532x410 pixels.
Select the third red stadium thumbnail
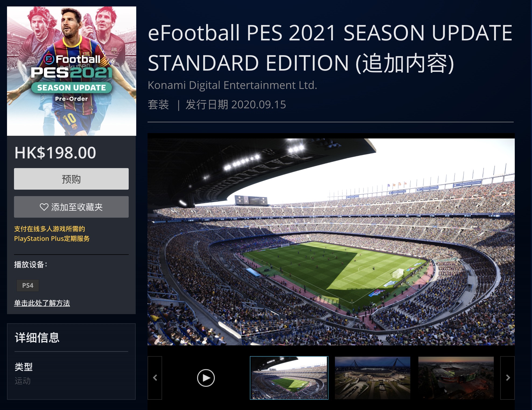(x=456, y=378)
